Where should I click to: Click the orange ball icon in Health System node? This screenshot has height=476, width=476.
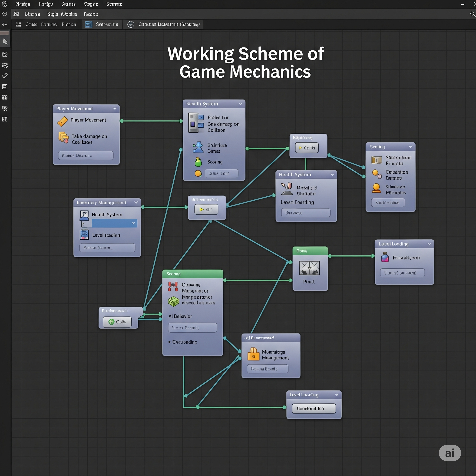pos(198,173)
